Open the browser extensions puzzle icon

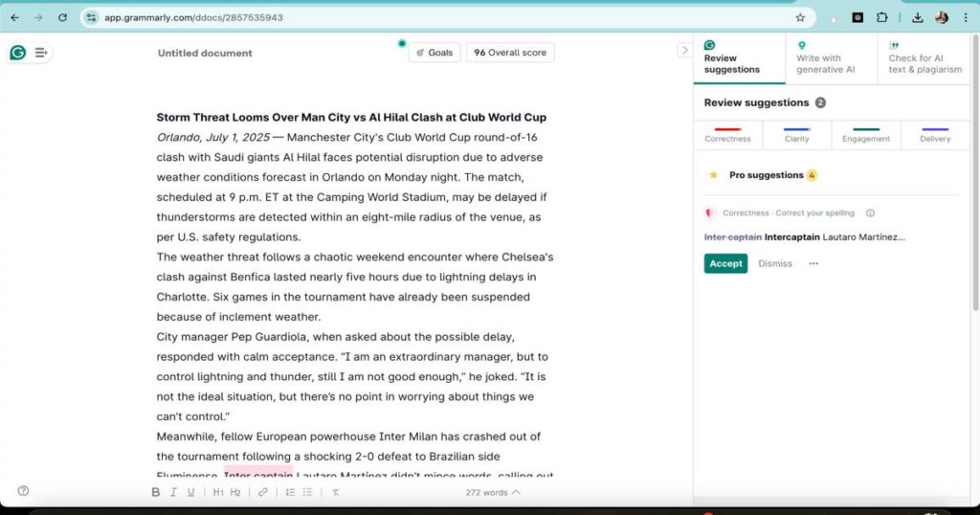[881, 17]
